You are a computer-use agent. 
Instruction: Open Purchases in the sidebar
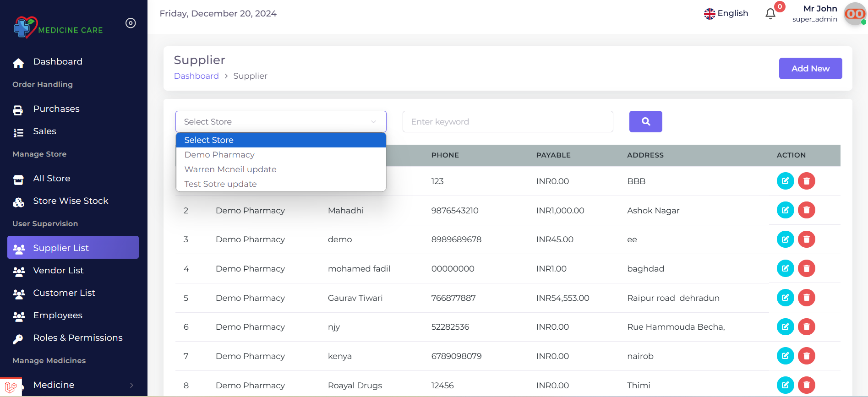click(x=56, y=109)
